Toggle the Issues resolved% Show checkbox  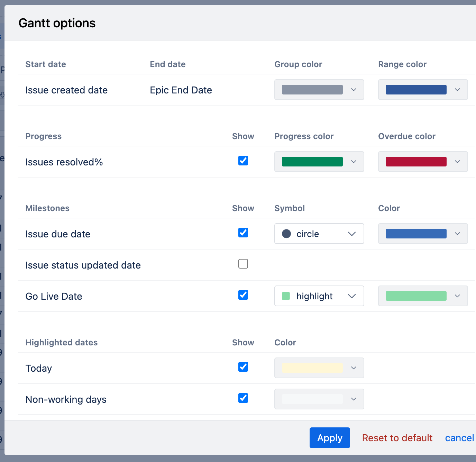point(243,161)
